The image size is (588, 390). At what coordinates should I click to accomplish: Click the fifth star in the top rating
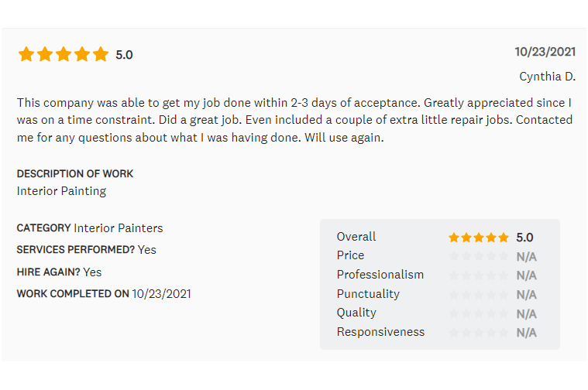point(101,54)
